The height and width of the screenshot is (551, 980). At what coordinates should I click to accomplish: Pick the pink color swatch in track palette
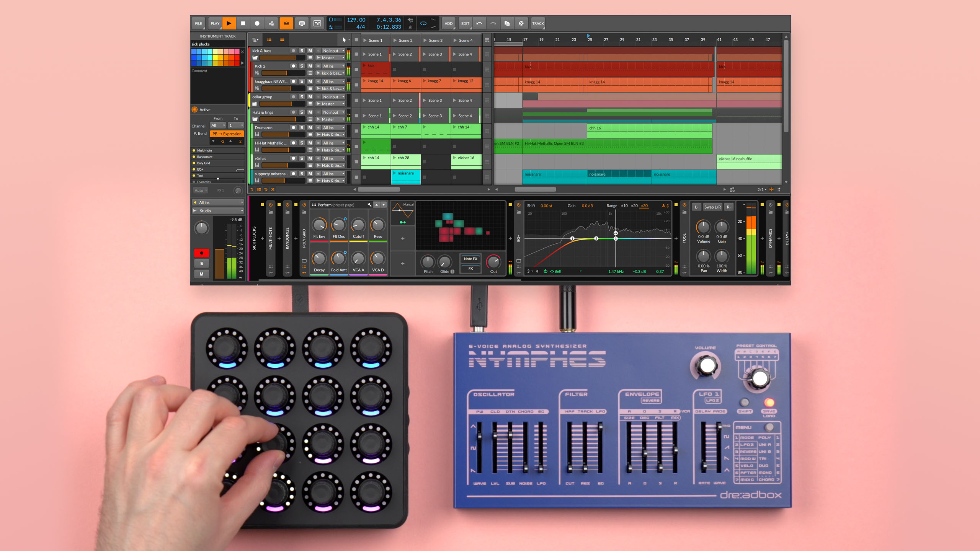coord(237,52)
